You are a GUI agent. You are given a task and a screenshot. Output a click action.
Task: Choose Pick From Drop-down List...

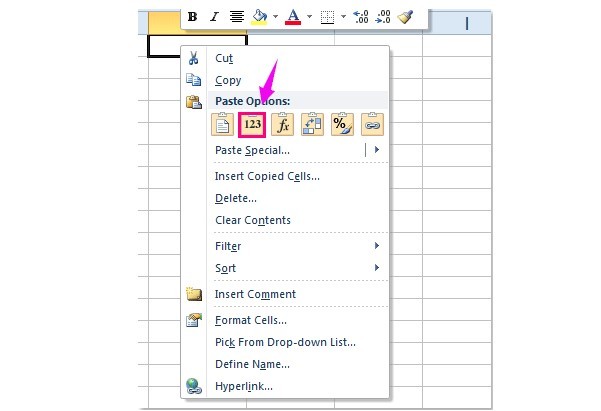click(x=285, y=342)
